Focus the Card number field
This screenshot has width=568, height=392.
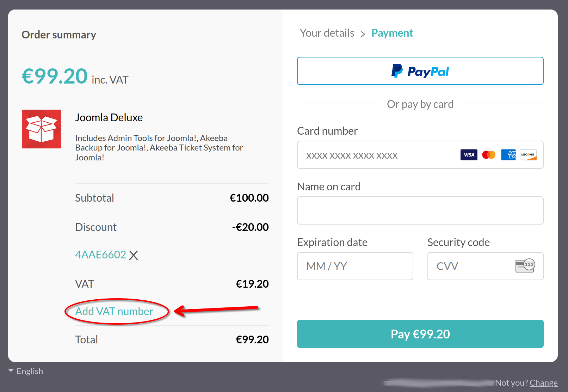pos(420,155)
